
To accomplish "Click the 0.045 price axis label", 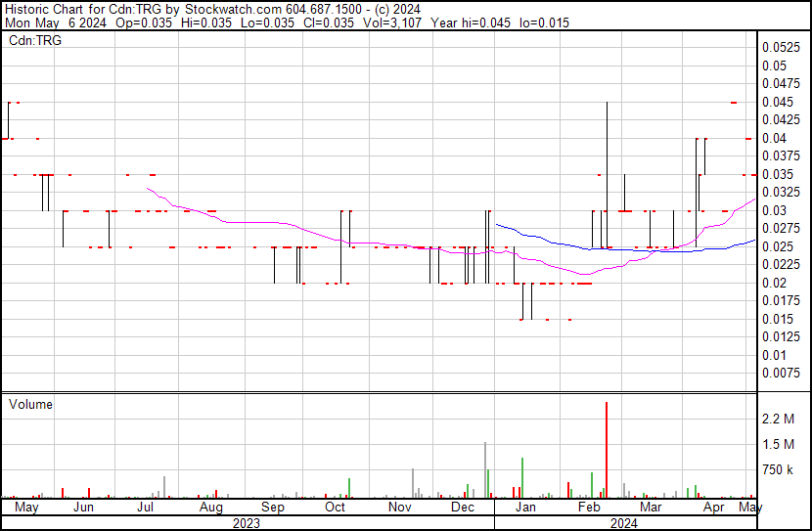I will pyautogui.click(x=778, y=102).
